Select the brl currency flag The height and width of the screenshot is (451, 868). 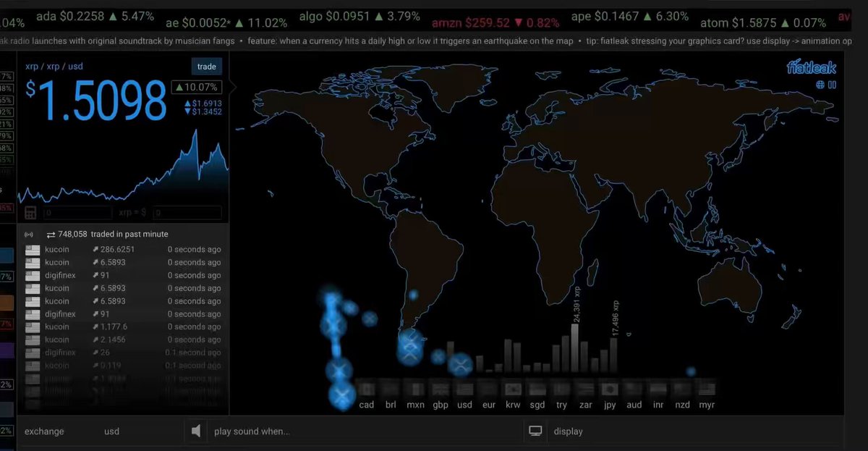(391, 389)
